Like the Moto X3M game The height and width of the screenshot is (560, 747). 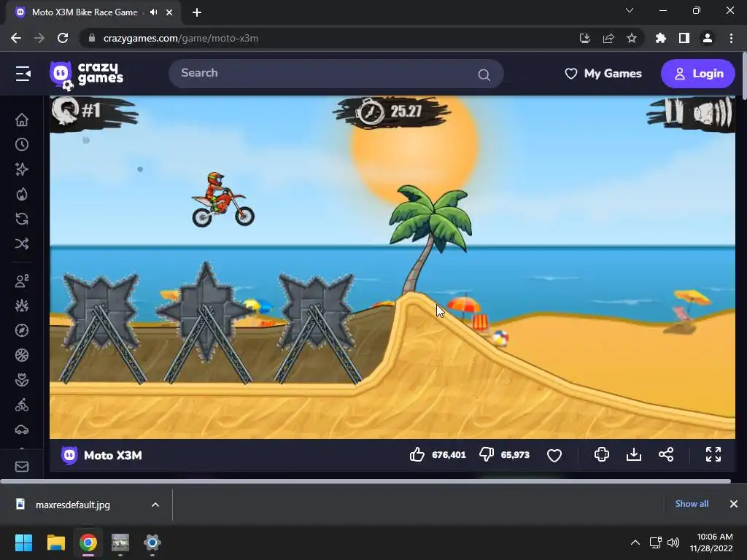(x=417, y=455)
